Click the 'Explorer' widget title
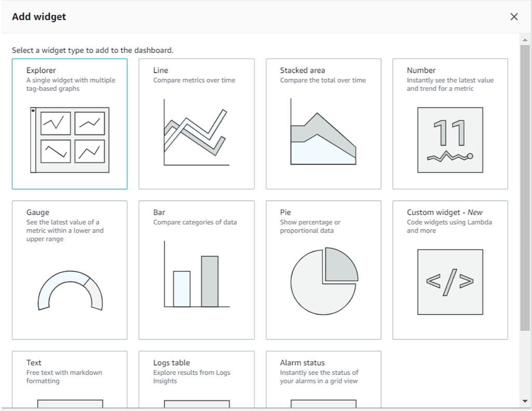532x411 pixels. tap(41, 70)
